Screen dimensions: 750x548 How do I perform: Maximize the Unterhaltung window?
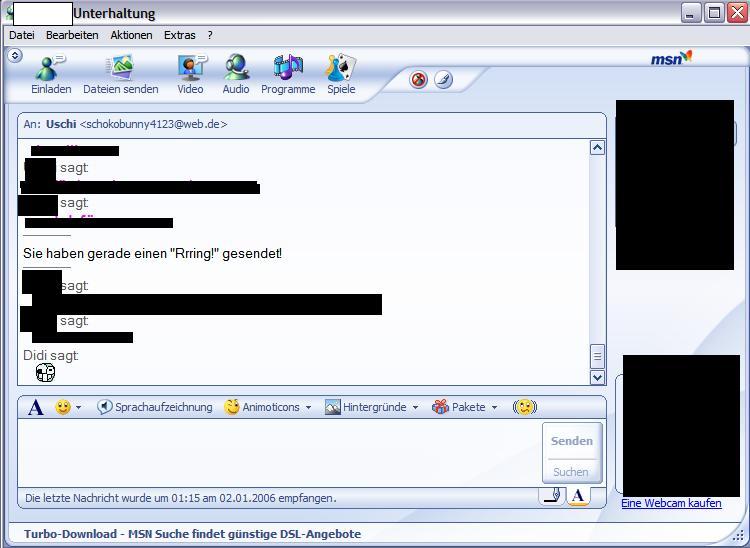coord(714,13)
